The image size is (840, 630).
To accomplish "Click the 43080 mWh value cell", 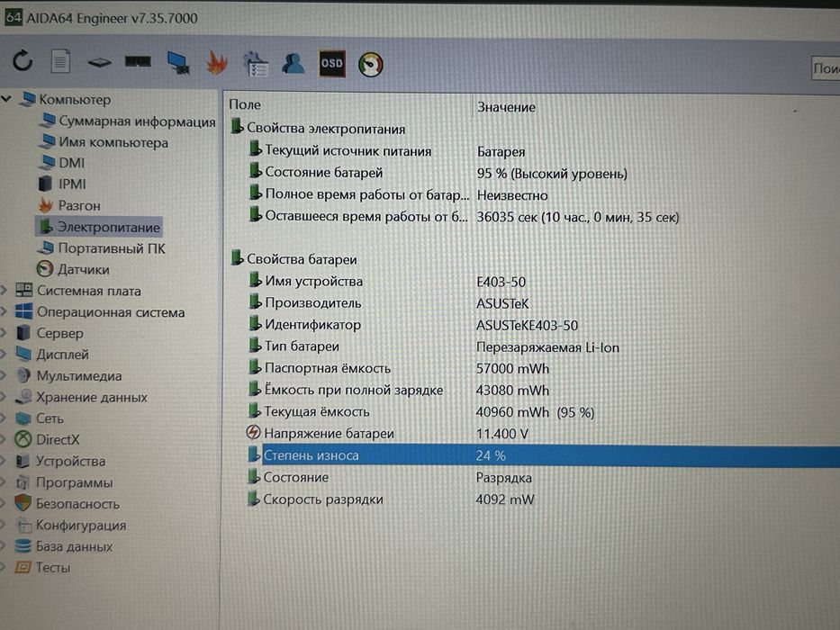I will [x=512, y=390].
